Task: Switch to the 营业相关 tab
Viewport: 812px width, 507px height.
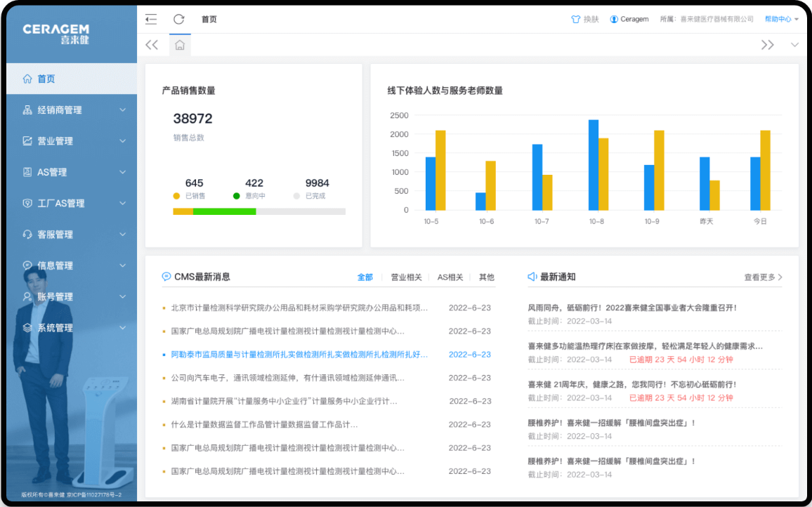Action: click(406, 277)
